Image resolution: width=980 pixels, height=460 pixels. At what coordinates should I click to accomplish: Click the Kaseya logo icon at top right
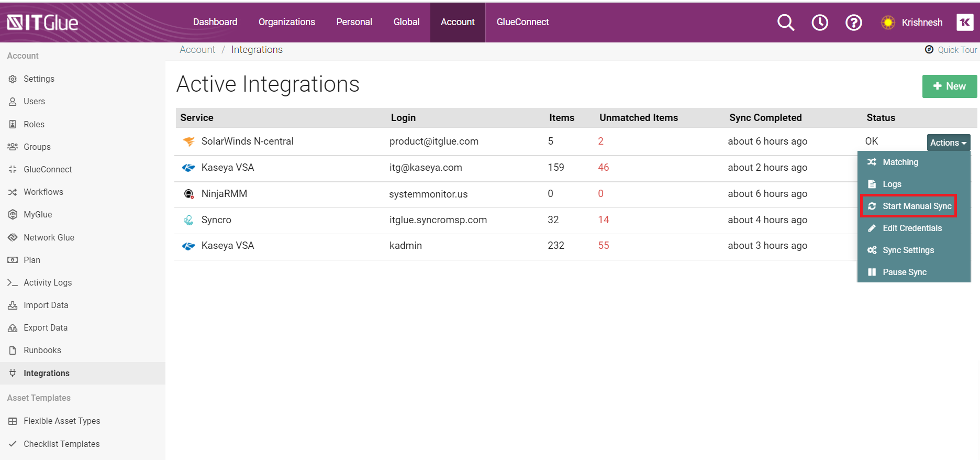point(965,22)
